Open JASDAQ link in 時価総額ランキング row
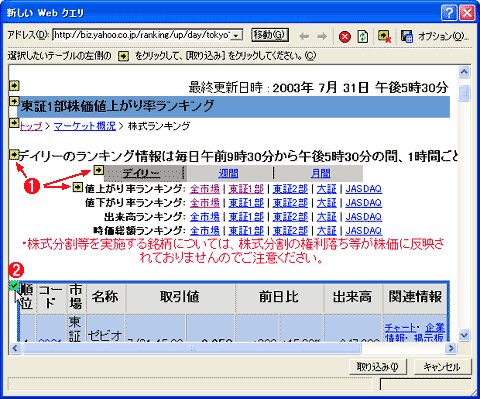480x399 pixels. 363,231
